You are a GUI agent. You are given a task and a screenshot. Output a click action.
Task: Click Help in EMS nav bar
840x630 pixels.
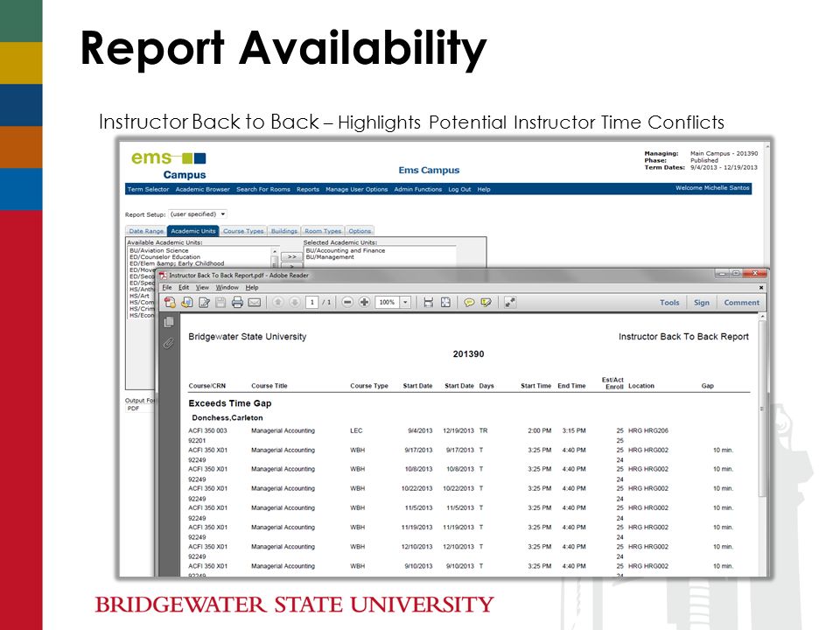pos(484,189)
